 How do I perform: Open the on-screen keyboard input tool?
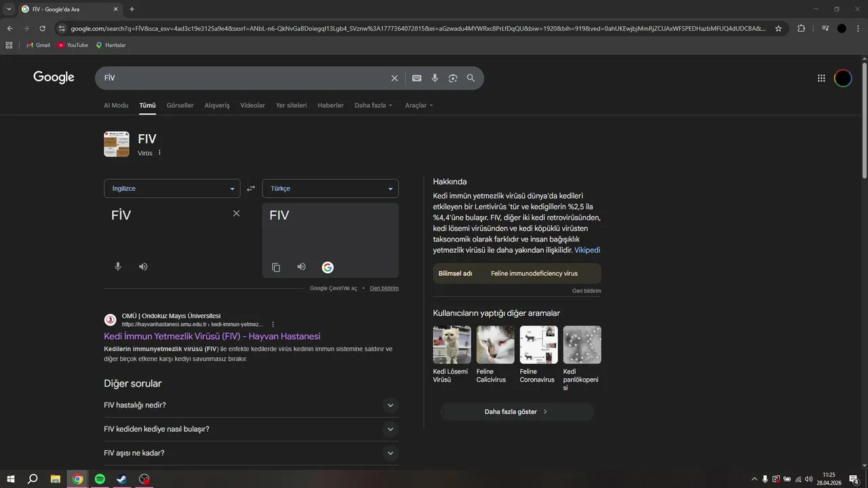coord(417,78)
